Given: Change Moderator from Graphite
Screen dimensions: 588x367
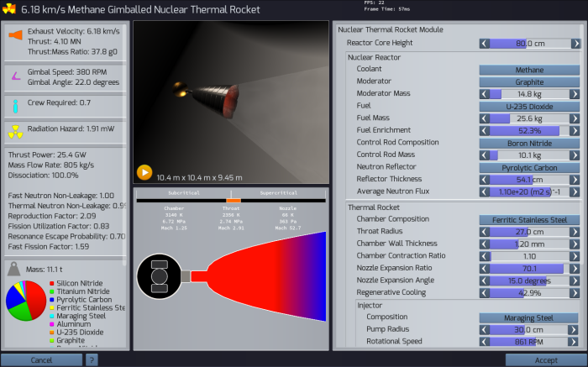Looking at the screenshot, I should pyautogui.click(x=529, y=82).
